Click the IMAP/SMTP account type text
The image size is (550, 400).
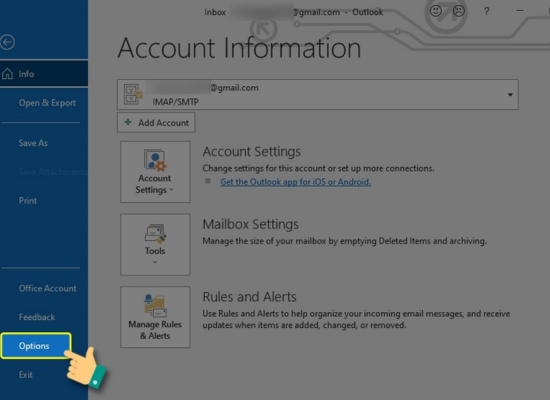[x=175, y=102]
